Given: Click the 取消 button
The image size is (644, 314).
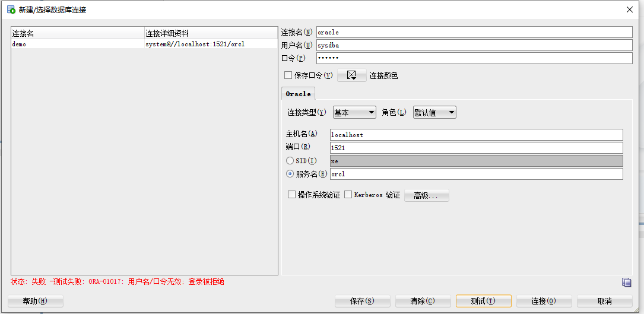Looking at the screenshot, I should (x=605, y=301).
